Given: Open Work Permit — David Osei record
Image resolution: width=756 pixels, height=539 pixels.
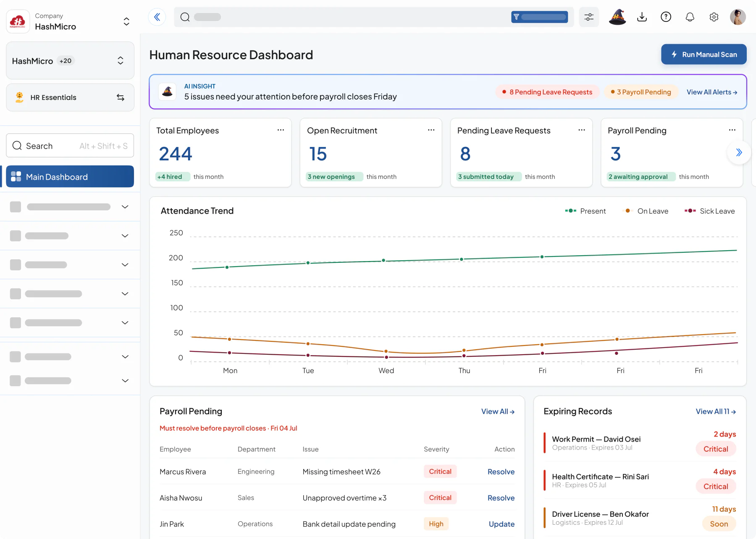Looking at the screenshot, I should [640, 442].
